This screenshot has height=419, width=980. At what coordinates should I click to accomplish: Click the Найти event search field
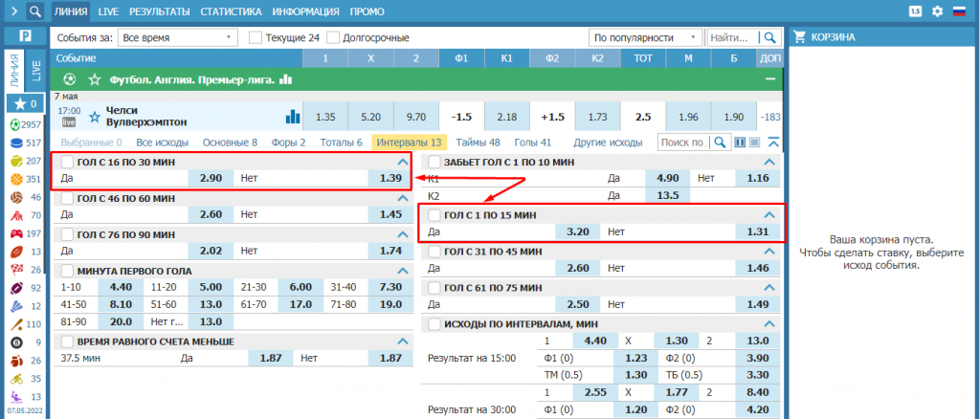click(x=732, y=37)
